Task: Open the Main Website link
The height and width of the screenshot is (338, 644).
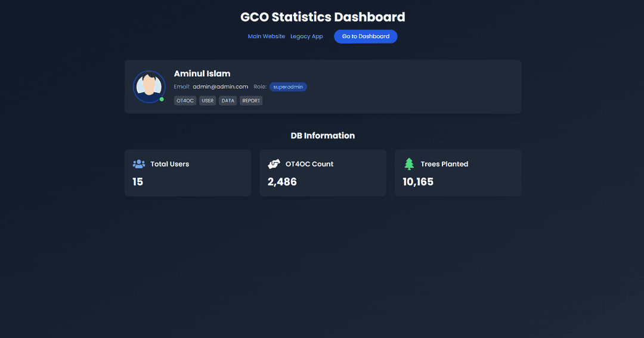Action: (x=267, y=36)
